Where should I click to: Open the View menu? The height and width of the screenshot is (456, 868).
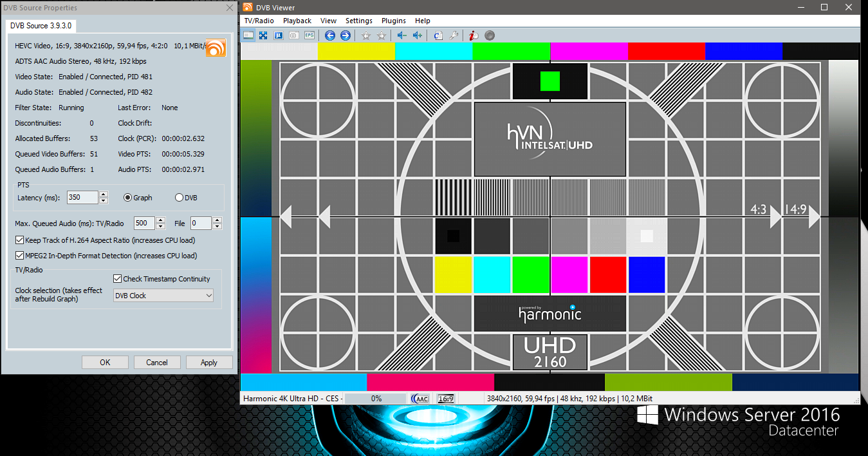point(328,21)
